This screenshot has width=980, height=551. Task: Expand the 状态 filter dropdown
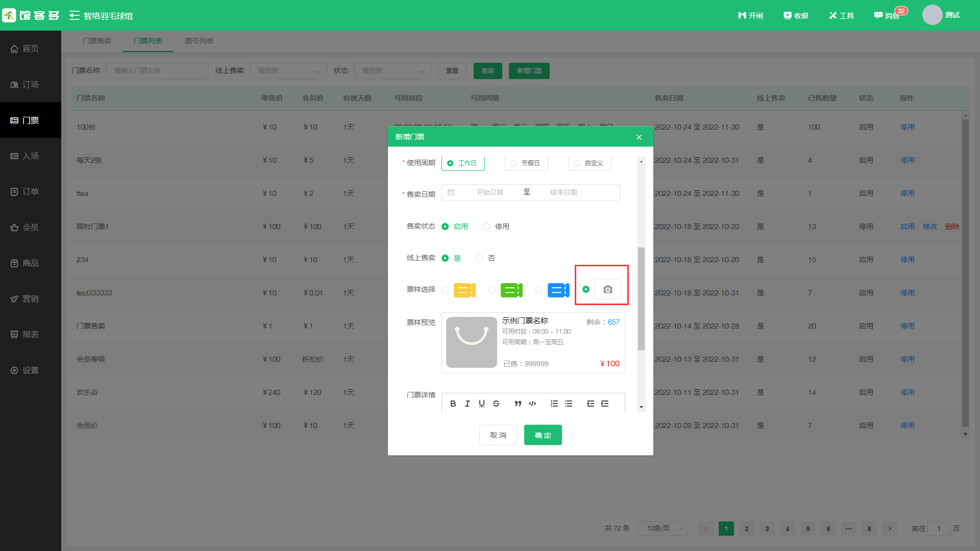click(x=392, y=70)
